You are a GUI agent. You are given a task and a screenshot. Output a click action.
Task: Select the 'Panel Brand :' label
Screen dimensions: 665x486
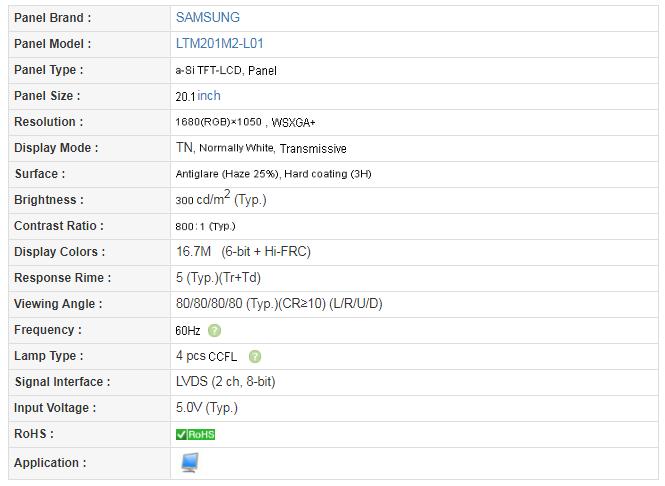pyautogui.click(x=53, y=18)
